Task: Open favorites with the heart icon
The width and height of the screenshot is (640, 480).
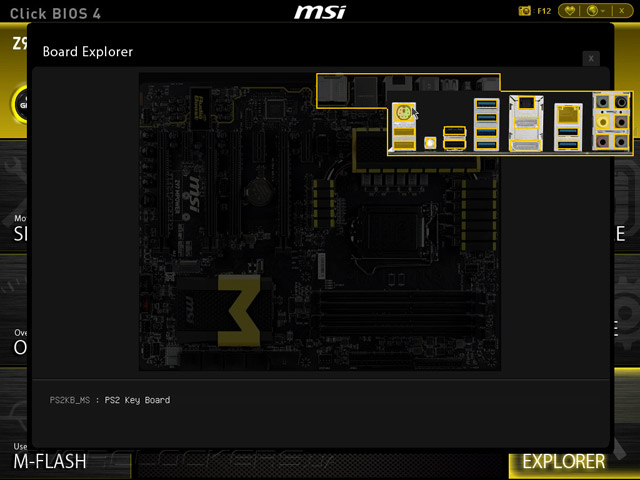Action: tap(569, 11)
